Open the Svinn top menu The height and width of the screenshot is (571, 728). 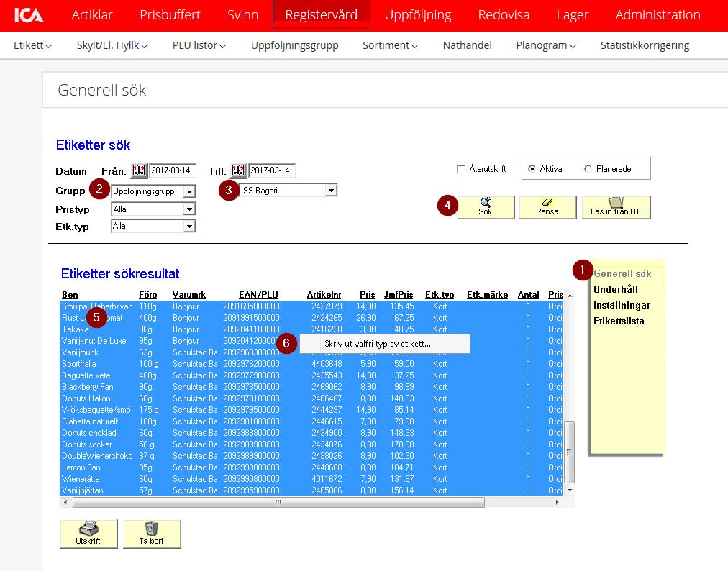click(x=243, y=15)
